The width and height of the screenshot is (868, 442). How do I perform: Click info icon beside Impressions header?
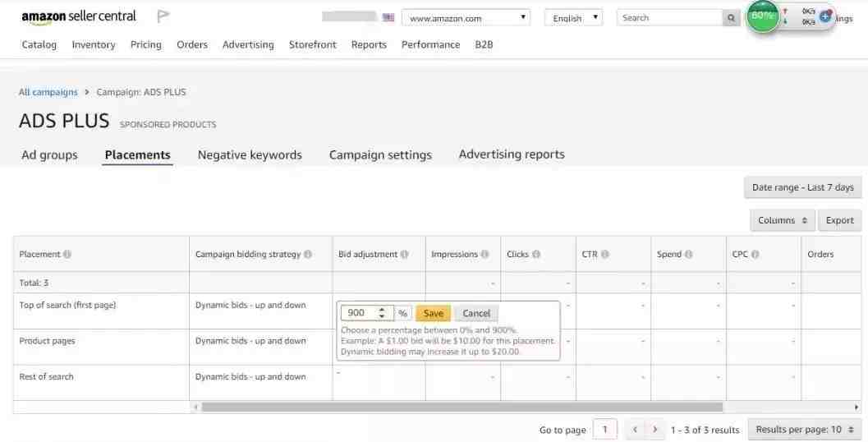(485, 254)
